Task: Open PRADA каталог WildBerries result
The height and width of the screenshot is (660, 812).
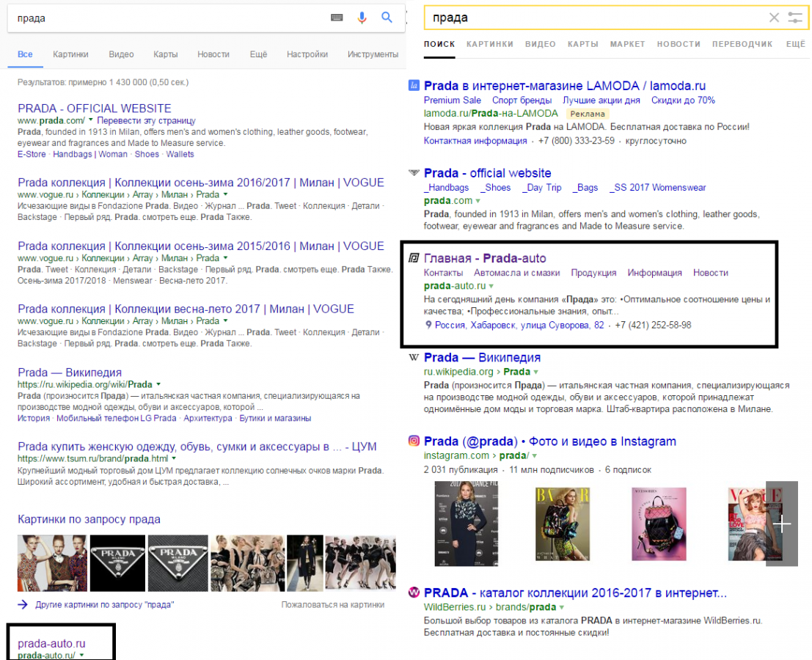Action: (575, 593)
